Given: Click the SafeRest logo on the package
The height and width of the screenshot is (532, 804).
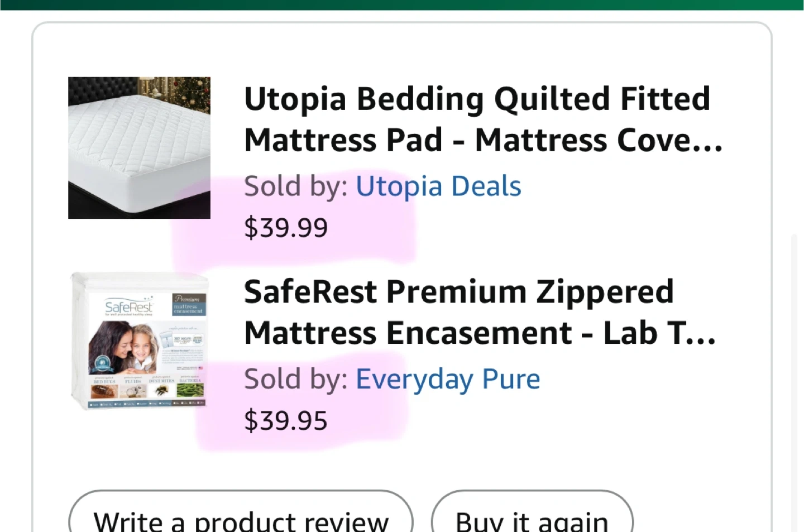Looking at the screenshot, I should click(x=128, y=307).
